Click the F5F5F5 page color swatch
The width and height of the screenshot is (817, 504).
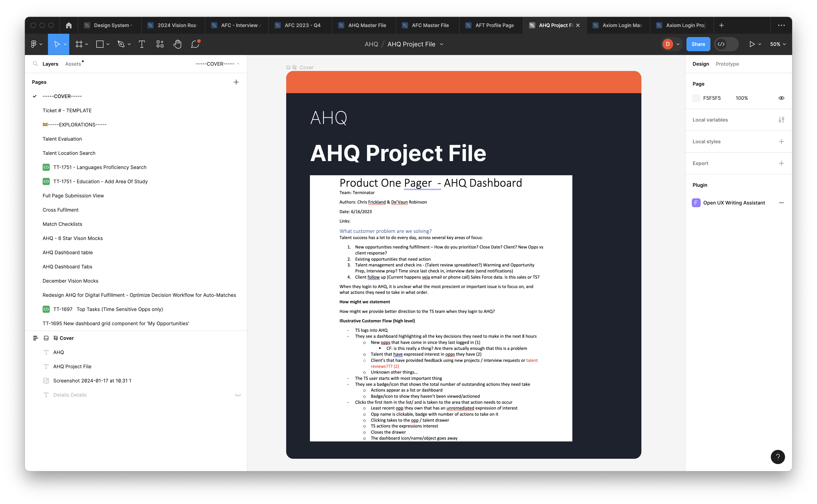[x=696, y=98]
